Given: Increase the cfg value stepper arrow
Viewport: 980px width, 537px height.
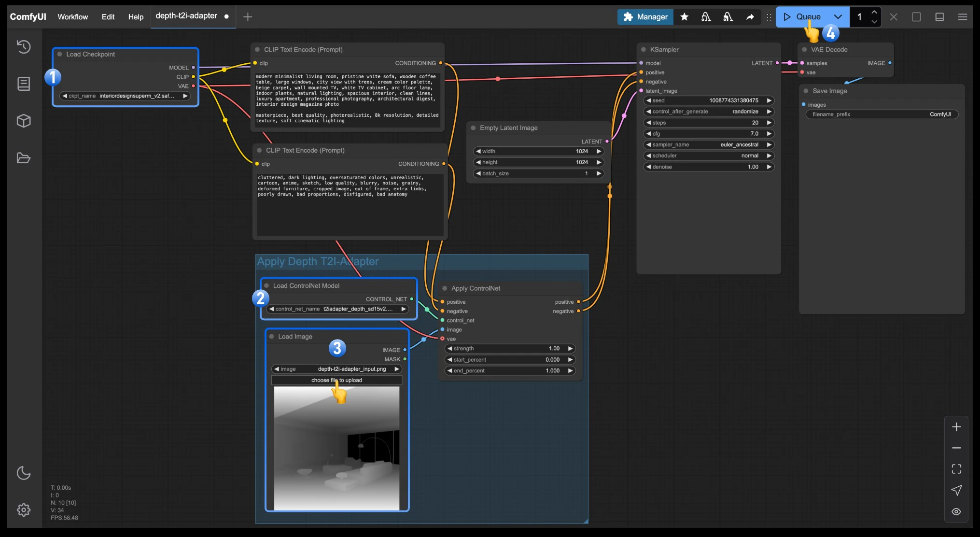Looking at the screenshot, I should point(769,133).
